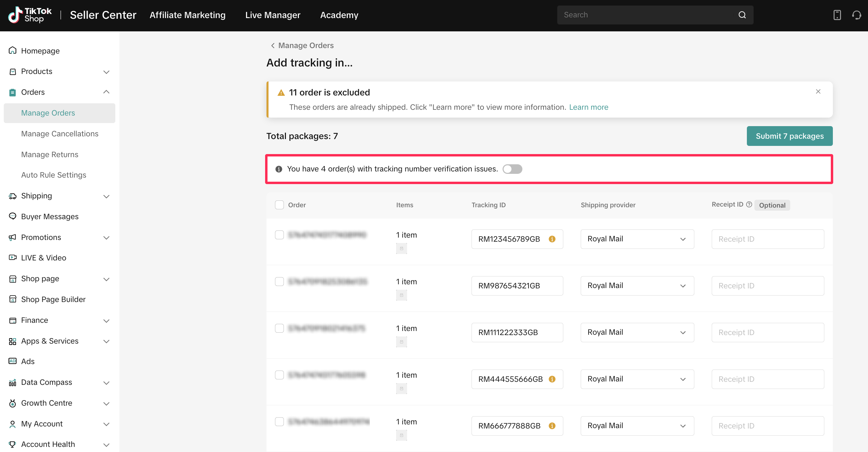The width and height of the screenshot is (868, 452).
Task: Click the customer support headset icon
Action: click(856, 15)
